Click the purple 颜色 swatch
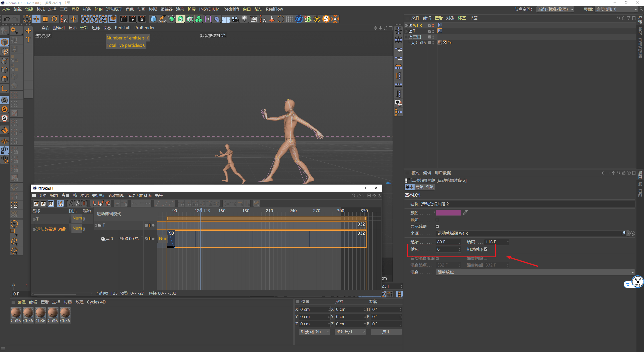This screenshot has height=352, width=644. point(448,213)
